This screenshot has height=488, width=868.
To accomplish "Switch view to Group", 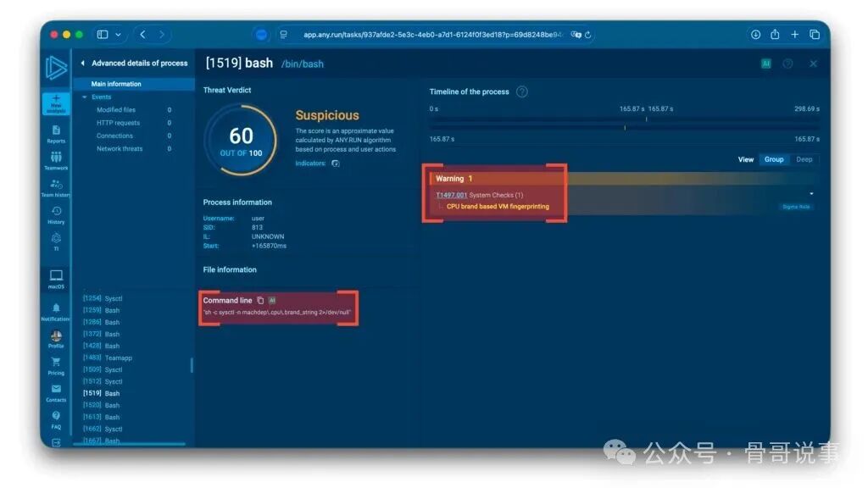I will [x=774, y=159].
